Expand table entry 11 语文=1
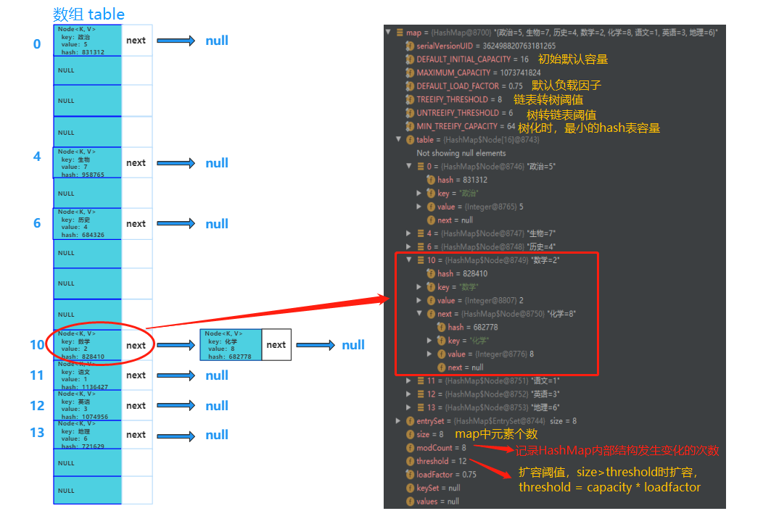The height and width of the screenshot is (532, 771). coord(409,381)
